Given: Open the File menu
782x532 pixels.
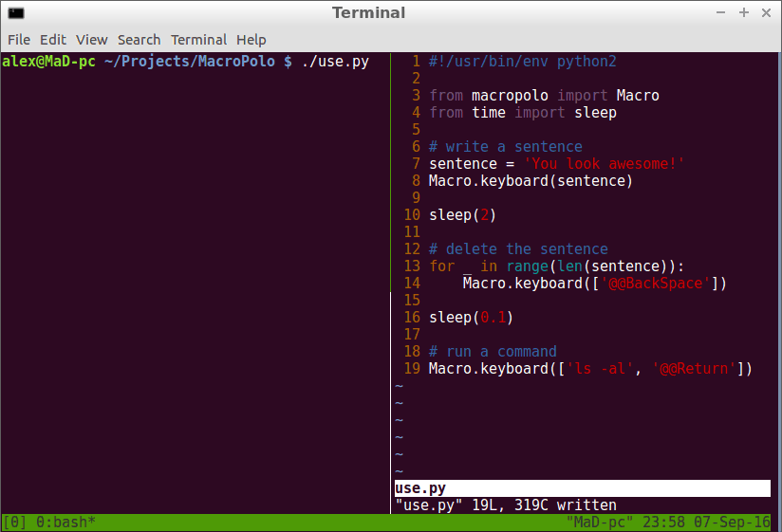Looking at the screenshot, I should (19, 40).
